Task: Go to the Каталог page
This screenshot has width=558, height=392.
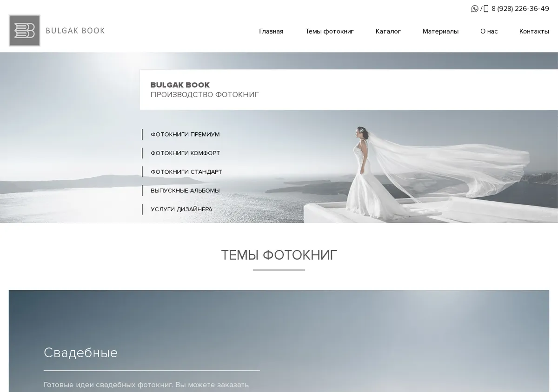Action: click(x=388, y=31)
